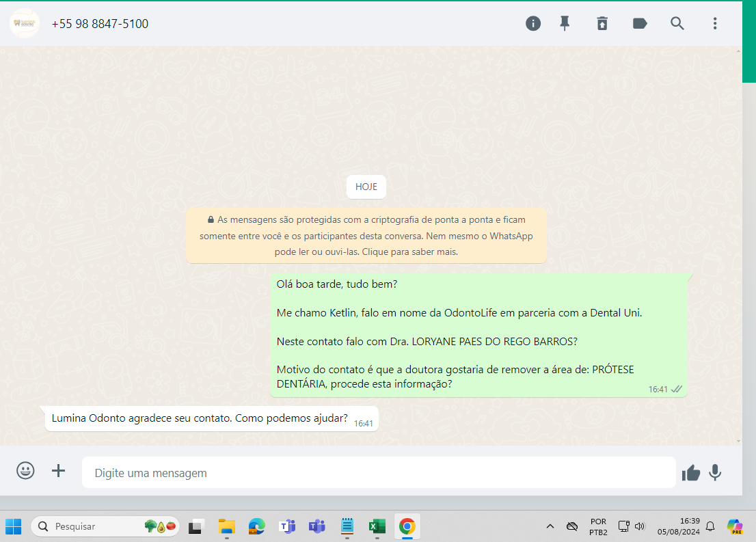This screenshot has width=756, height=542.
Task: Select the HOJE date label
Action: [x=366, y=187]
